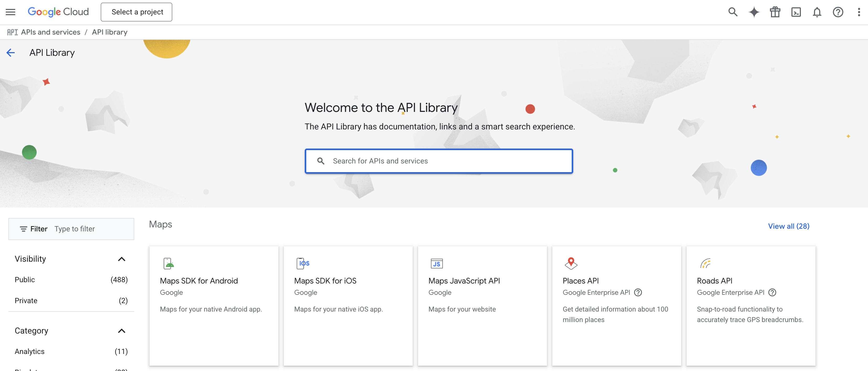This screenshot has height=371, width=868.
Task: Click the Analytics count (11)
Action: coord(121,351)
